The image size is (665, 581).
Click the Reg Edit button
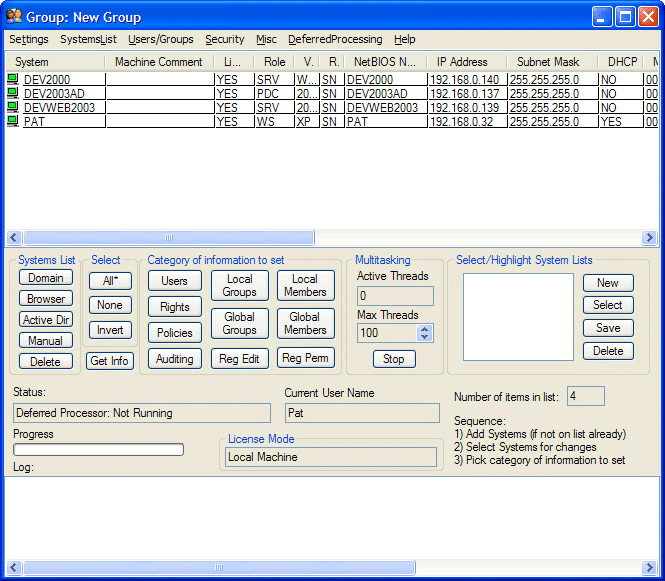pos(240,359)
